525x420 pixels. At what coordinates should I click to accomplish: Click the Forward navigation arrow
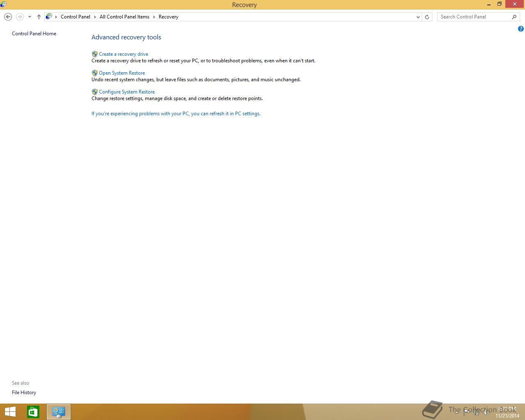click(x=20, y=17)
